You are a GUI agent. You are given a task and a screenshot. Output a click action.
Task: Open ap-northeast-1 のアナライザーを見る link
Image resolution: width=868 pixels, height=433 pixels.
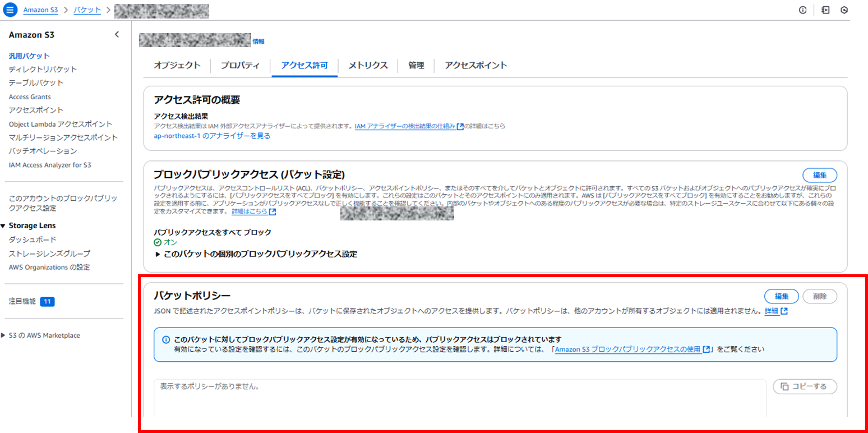[x=212, y=136]
